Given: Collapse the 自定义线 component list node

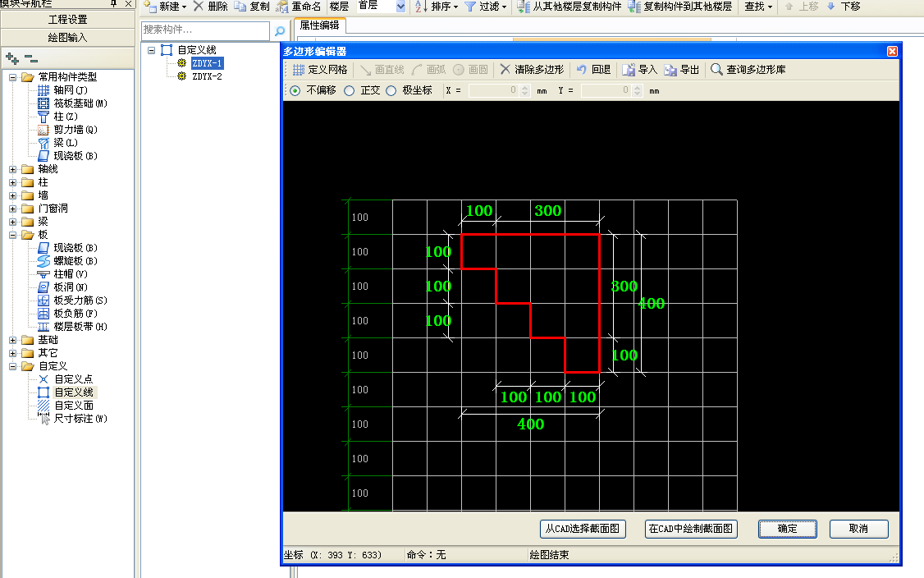Looking at the screenshot, I should pyautogui.click(x=152, y=50).
